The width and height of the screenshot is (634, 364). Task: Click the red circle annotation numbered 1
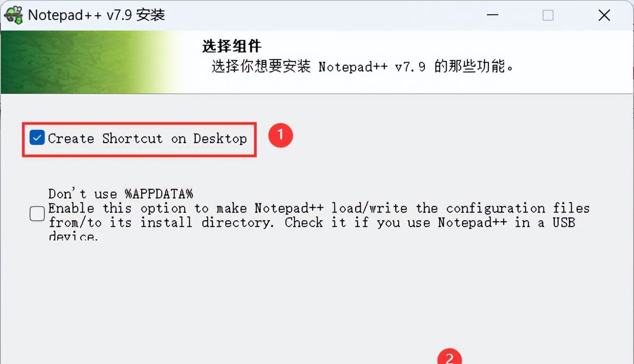click(x=280, y=135)
